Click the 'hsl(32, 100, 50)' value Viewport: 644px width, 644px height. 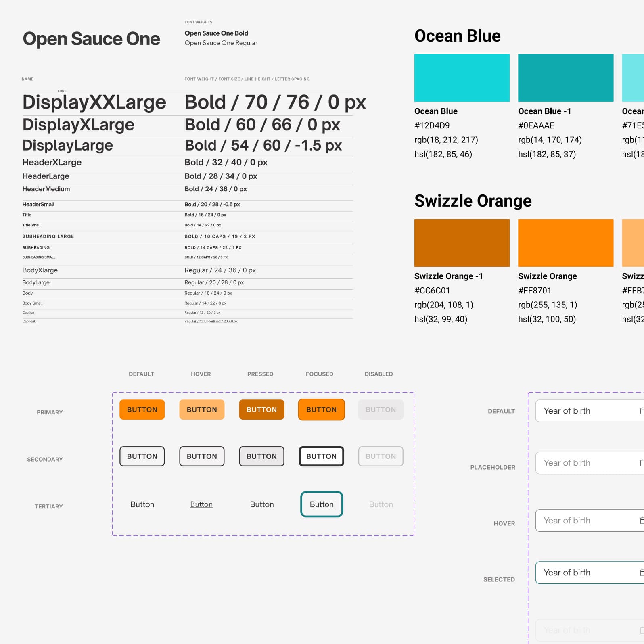coord(547,319)
